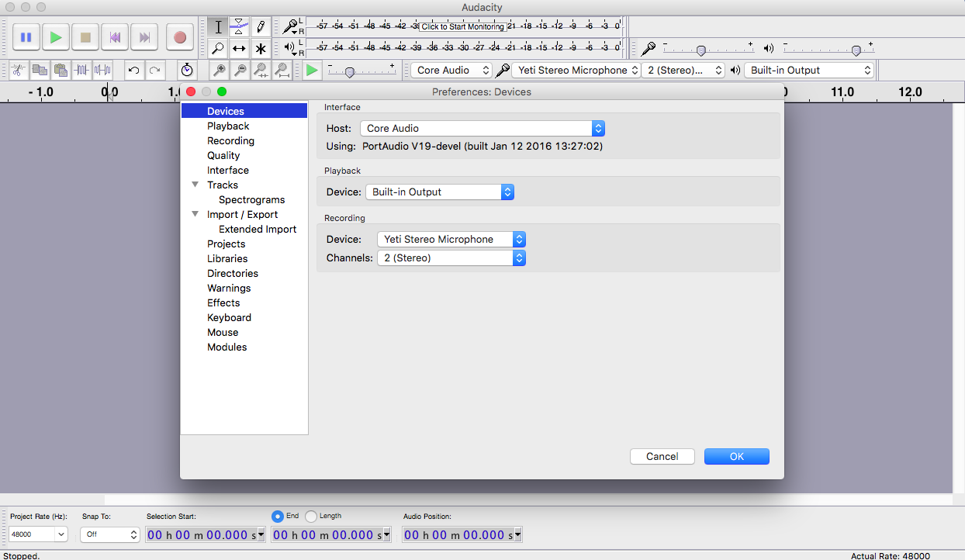The width and height of the screenshot is (965, 560).
Task: Skip to end of the project
Action: [x=145, y=36]
